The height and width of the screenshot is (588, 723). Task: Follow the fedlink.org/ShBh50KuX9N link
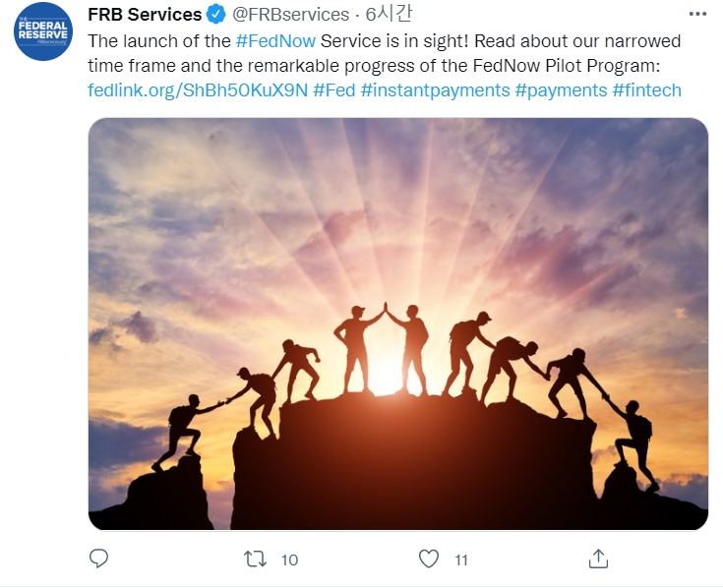point(198,90)
